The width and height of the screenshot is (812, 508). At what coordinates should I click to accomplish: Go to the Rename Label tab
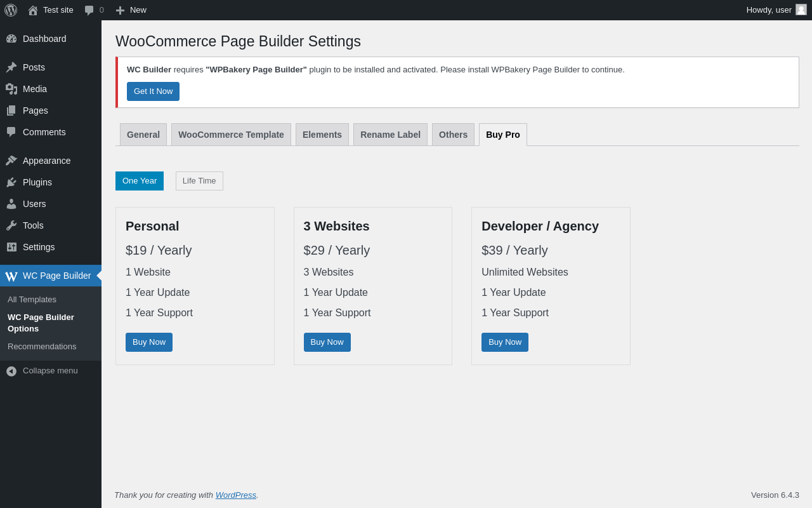point(390,135)
